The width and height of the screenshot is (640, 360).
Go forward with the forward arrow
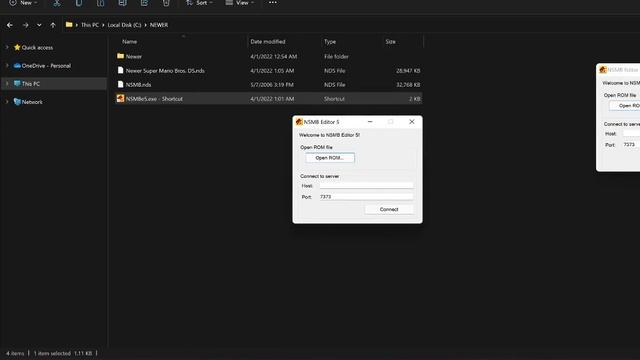pyautogui.click(x=25, y=25)
